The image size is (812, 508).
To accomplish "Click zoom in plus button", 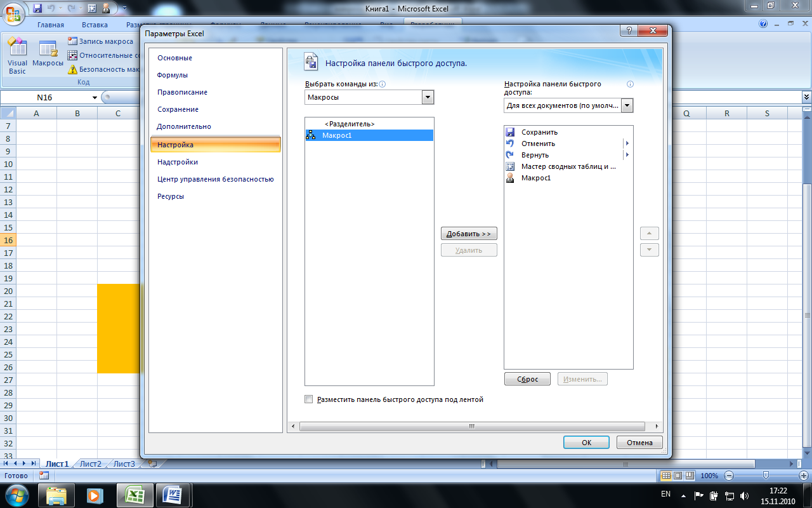I will (803, 476).
